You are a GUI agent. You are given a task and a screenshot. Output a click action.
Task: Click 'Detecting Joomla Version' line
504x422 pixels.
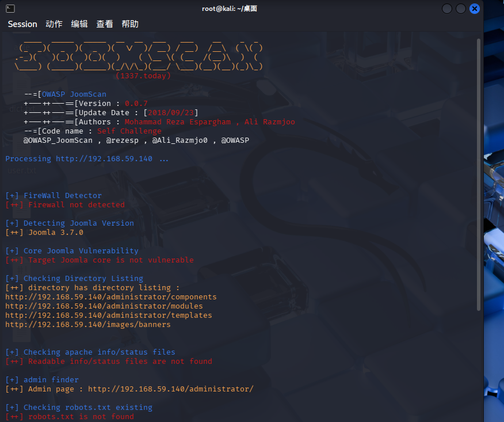click(70, 223)
